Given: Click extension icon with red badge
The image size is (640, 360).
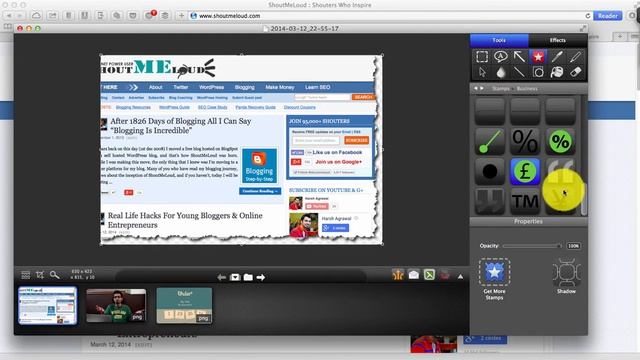Looking at the screenshot, I should [150, 15].
